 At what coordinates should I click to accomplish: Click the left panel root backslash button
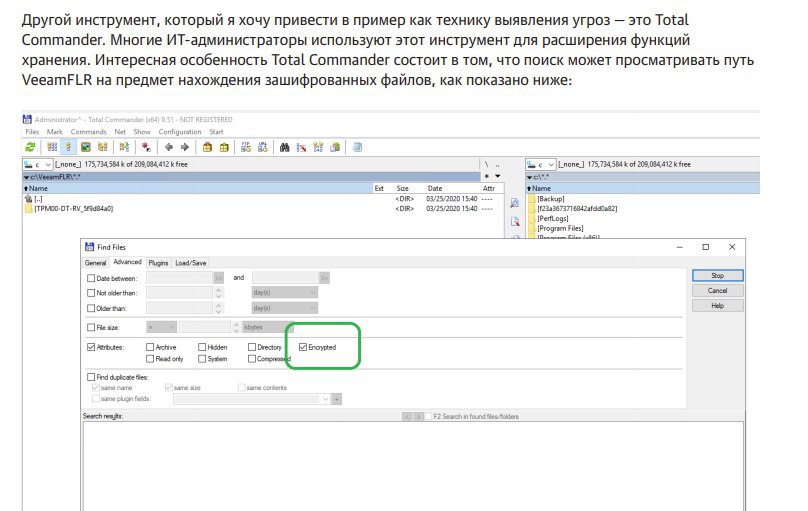click(x=486, y=164)
